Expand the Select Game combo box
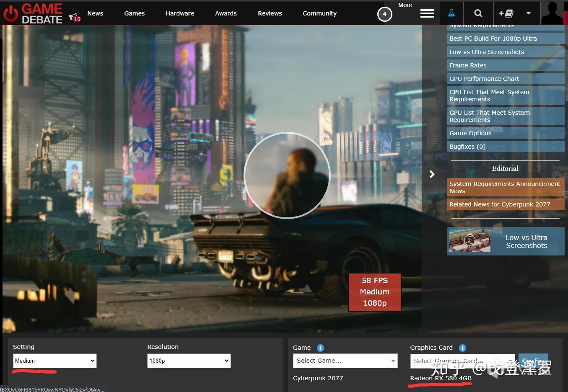 345,361
